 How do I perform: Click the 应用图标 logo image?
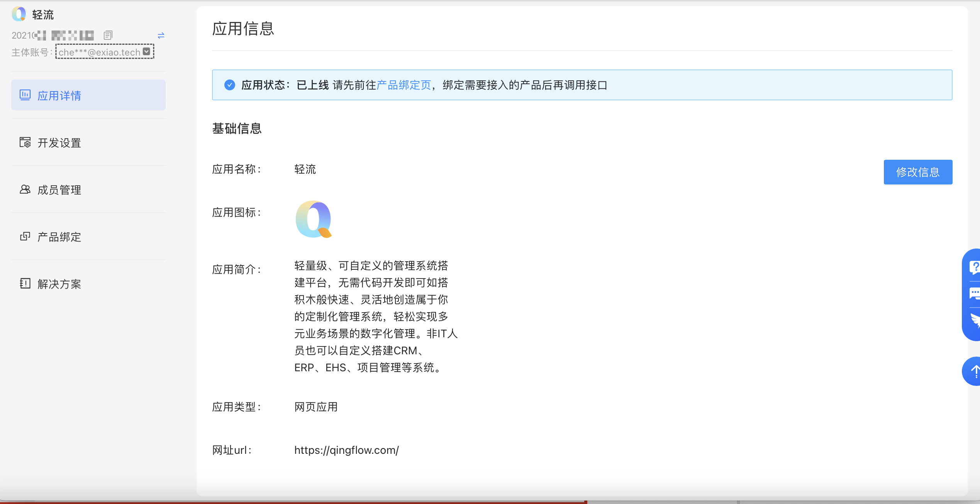(314, 219)
